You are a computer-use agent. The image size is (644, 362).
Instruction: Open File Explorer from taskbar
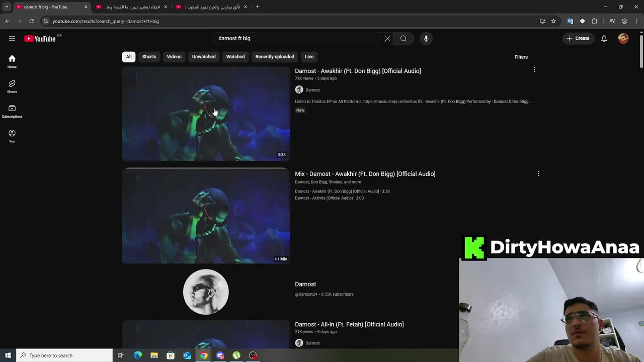coord(154,355)
